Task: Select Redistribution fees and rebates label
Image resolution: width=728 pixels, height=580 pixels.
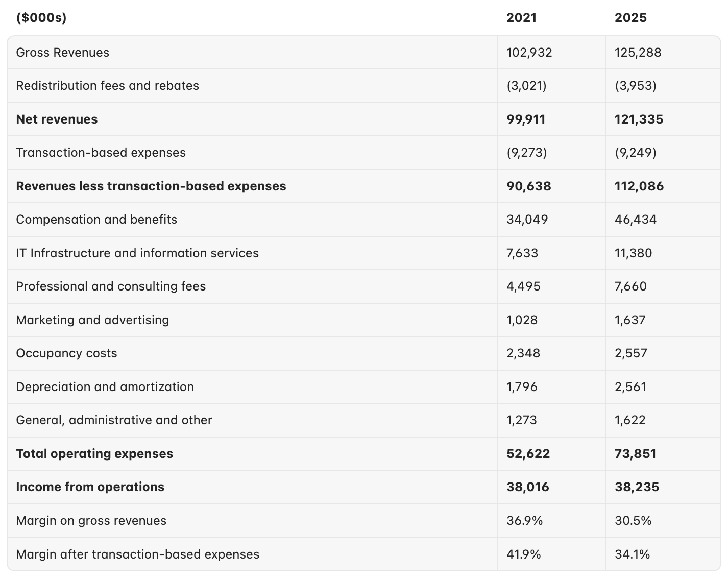Action: tap(107, 86)
